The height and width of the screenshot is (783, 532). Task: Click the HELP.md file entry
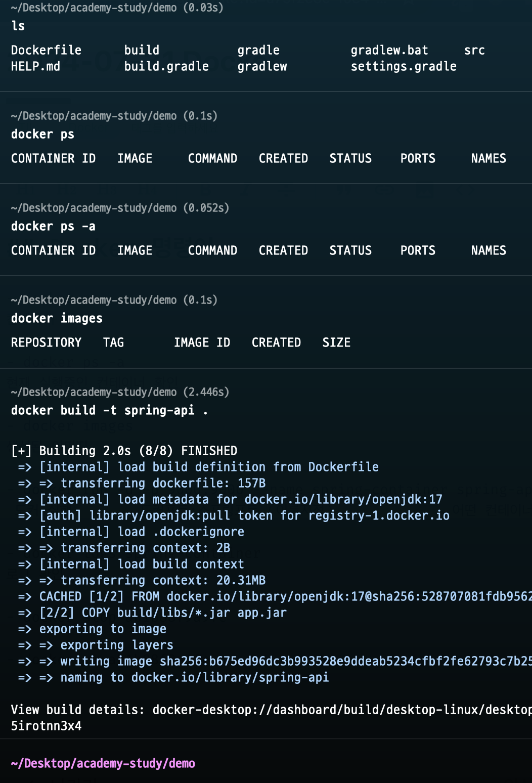click(x=36, y=66)
